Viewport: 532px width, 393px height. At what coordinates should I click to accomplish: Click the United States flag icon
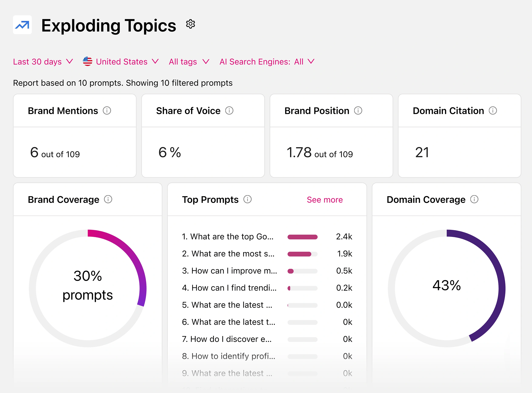click(x=87, y=61)
